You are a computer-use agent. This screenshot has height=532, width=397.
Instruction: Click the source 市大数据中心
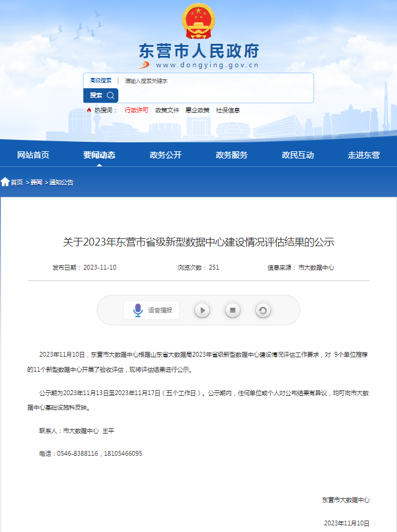click(x=316, y=267)
